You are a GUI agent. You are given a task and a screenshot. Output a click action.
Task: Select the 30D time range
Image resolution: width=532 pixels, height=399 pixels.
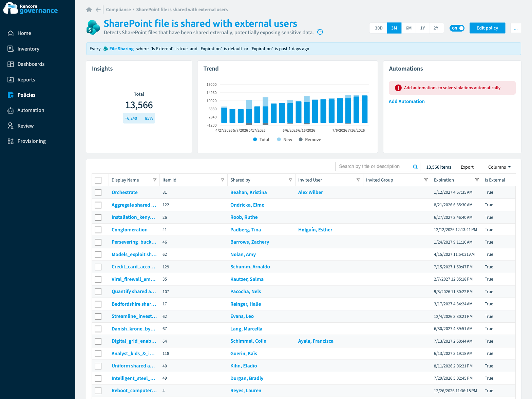(x=378, y=28)
